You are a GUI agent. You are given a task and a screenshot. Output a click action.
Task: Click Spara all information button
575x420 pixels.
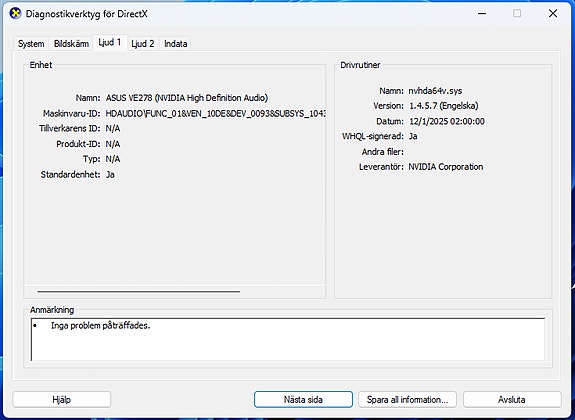407,399
